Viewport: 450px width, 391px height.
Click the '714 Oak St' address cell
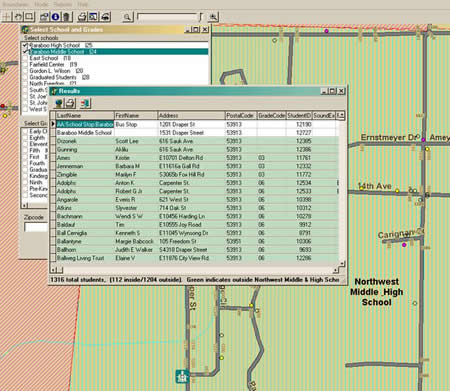tap(191, 208)
